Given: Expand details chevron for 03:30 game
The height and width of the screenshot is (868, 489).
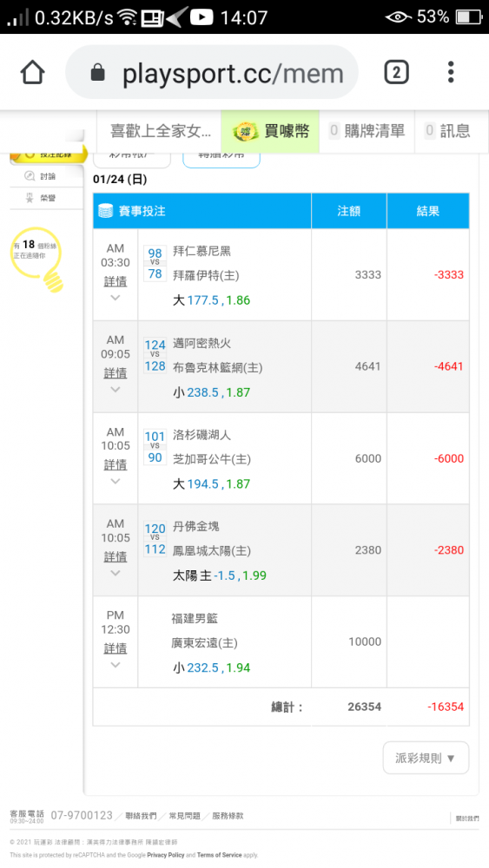Looking at the screenshot, I should point(116,298).
